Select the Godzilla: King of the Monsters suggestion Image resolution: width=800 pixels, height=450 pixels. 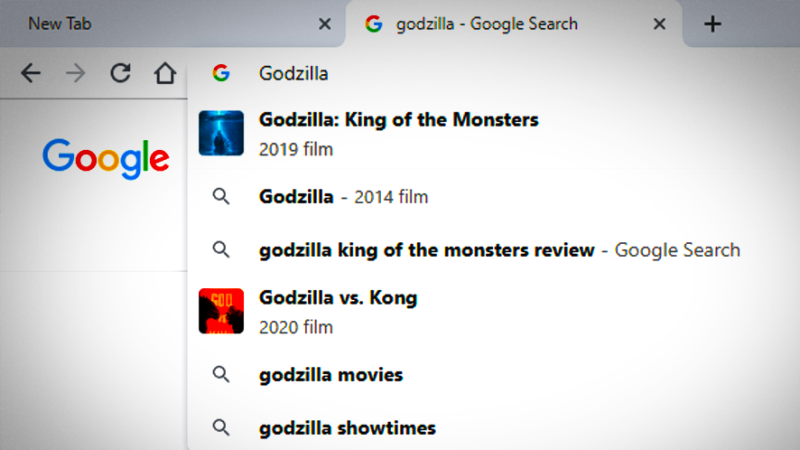pos(398,121)
